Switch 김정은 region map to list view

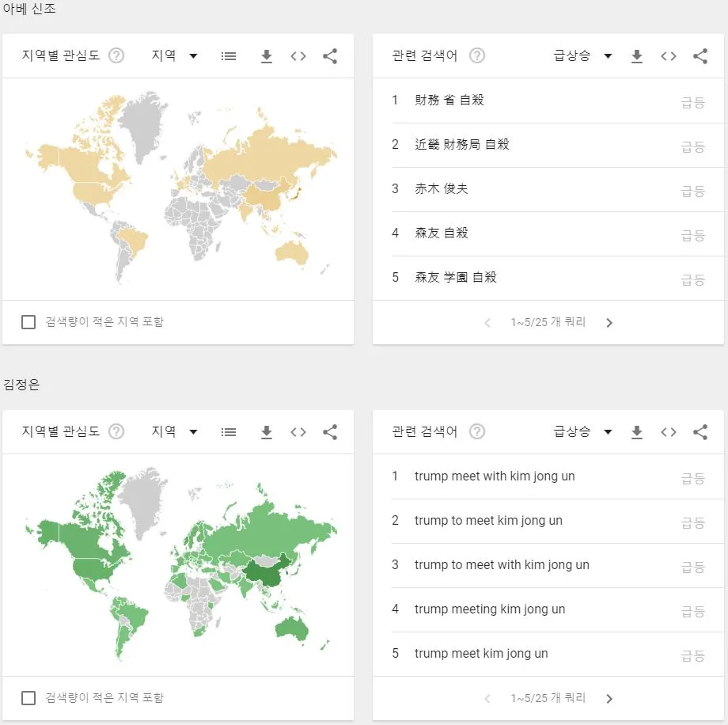229,432
